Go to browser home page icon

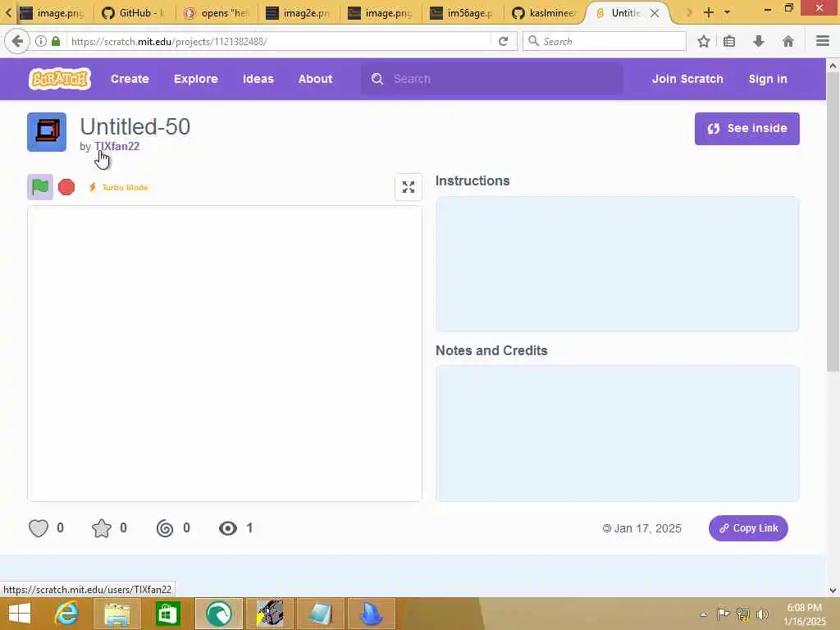click(788, 41)
